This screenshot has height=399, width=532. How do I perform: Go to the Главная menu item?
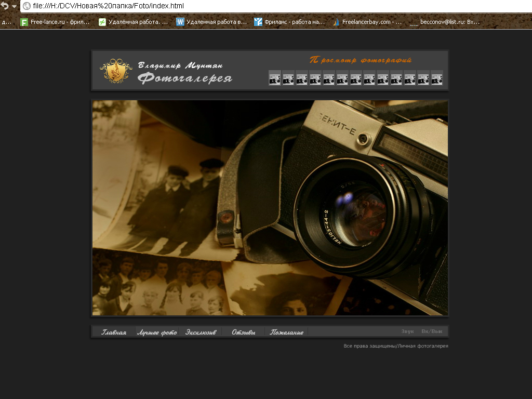114,332
